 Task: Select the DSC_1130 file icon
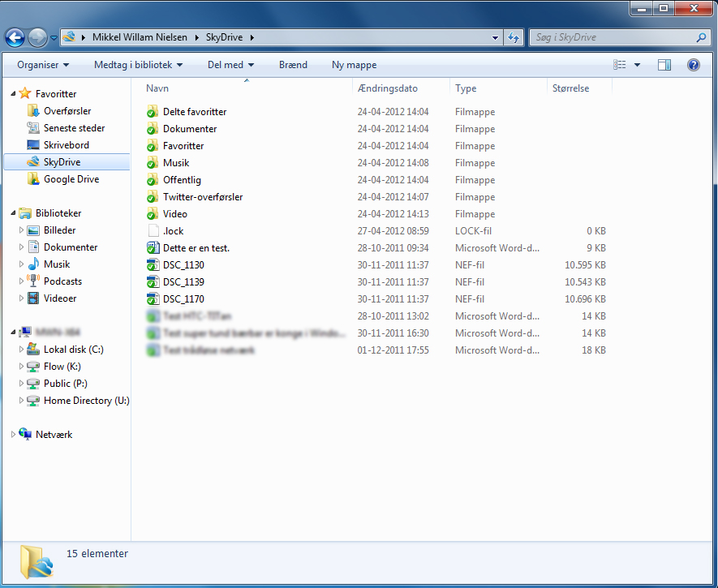point(153,265)
